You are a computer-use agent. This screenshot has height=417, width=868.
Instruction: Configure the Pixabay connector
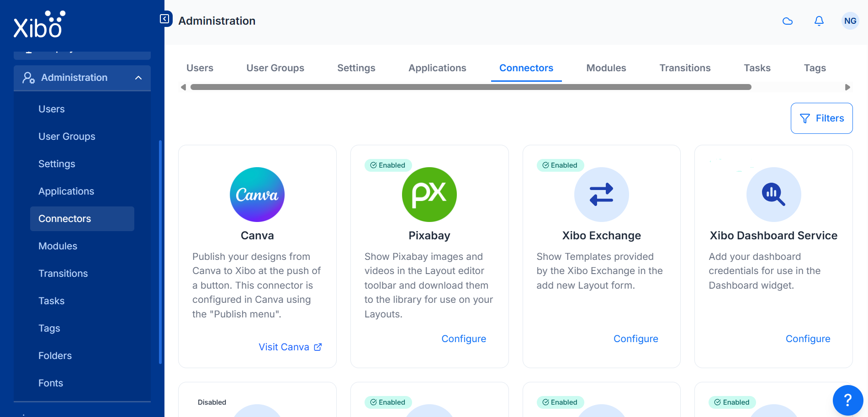tap(464, 339)
